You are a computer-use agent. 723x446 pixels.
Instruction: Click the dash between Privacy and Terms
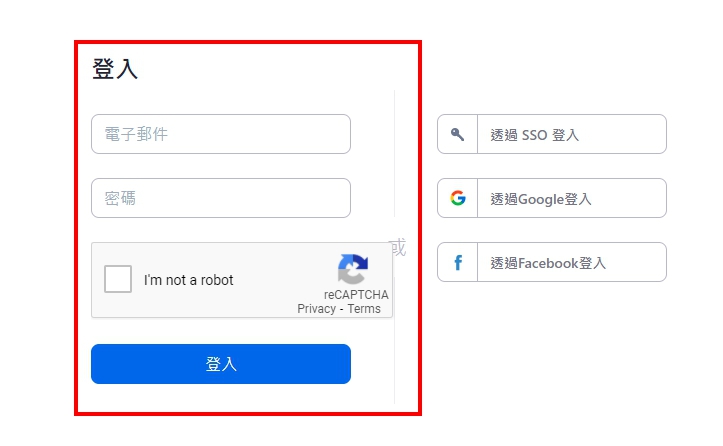click(x=341, y=309)
